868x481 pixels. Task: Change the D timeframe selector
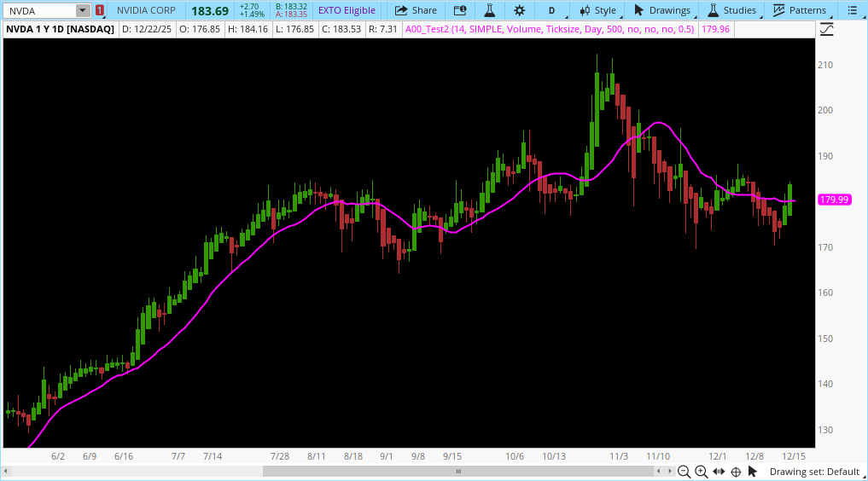pyautogui.click(x=551, y=10)
